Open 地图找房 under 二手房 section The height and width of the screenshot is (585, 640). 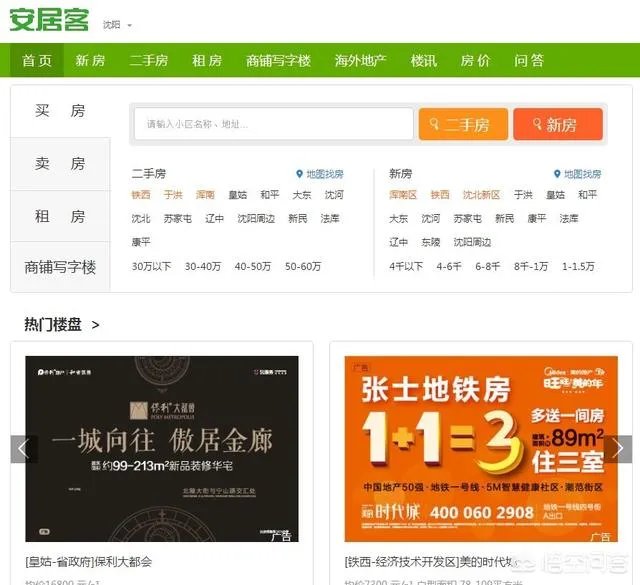click(320, 174)
